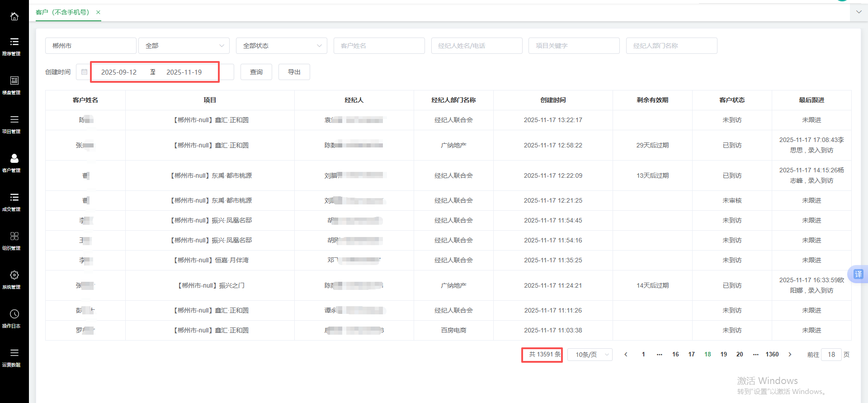
Task: Go to 项目管理 in the sidebar
Action: 14,123
